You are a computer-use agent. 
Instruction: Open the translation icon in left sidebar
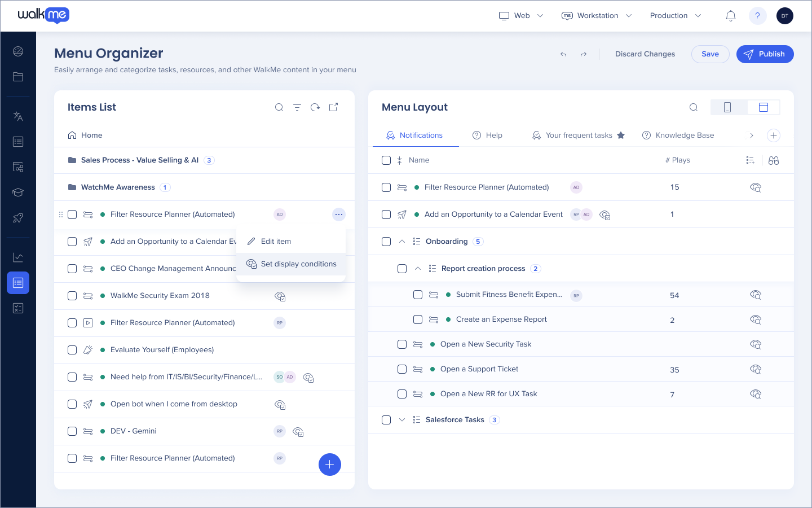(x=18, y=116)
